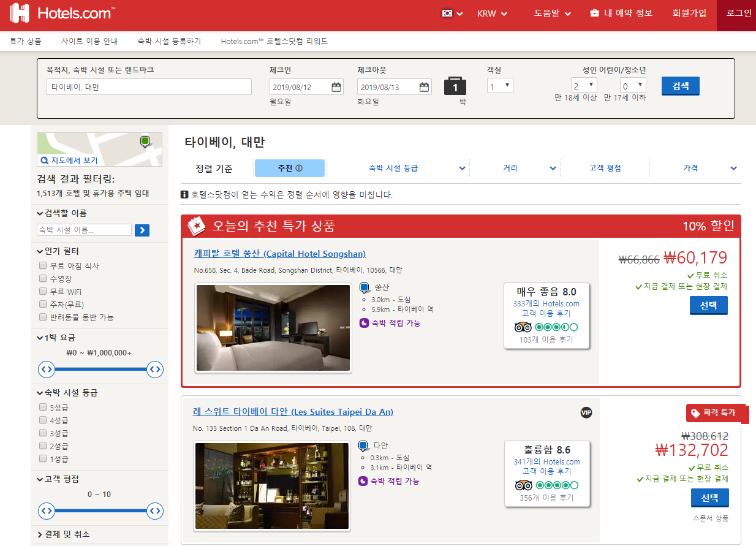
Task: Open the 객실 rooms dropdown
Action: coord(500,86)
